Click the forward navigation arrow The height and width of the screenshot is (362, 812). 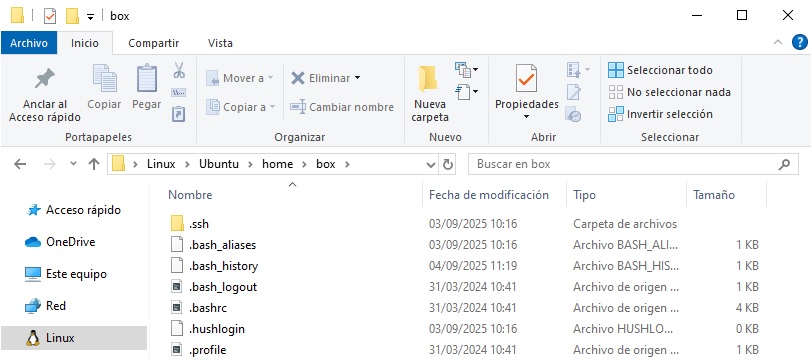coord(50,164)
